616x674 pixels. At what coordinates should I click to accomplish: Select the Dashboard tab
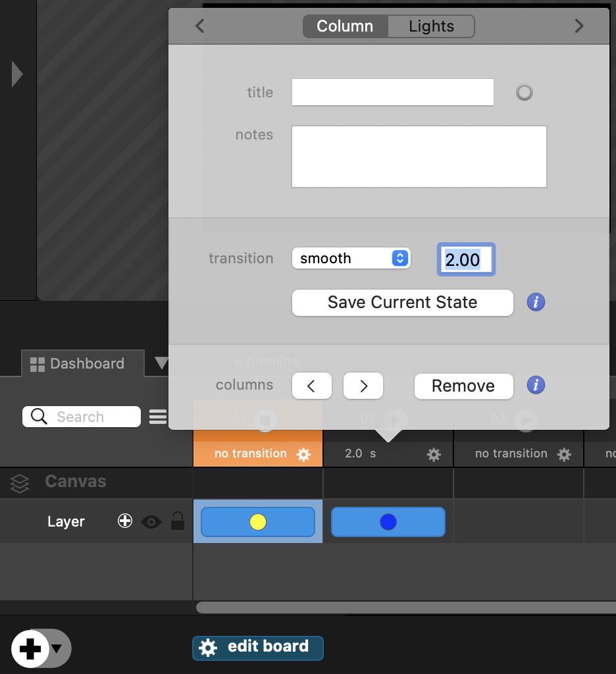[78, 364]
